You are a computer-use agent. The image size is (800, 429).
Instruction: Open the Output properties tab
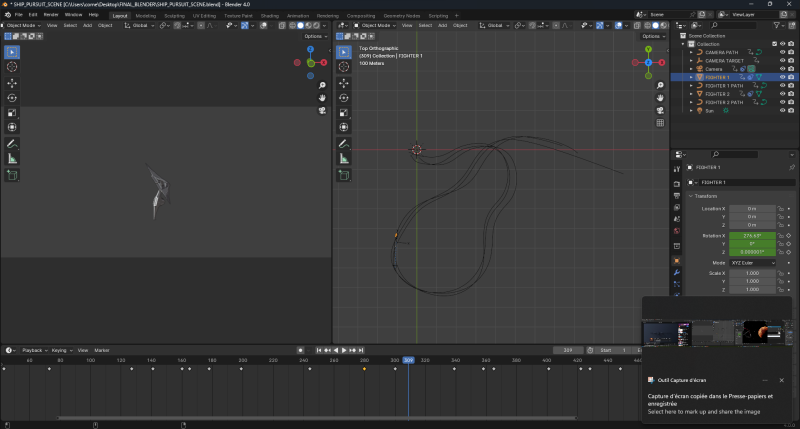(677, 196)
